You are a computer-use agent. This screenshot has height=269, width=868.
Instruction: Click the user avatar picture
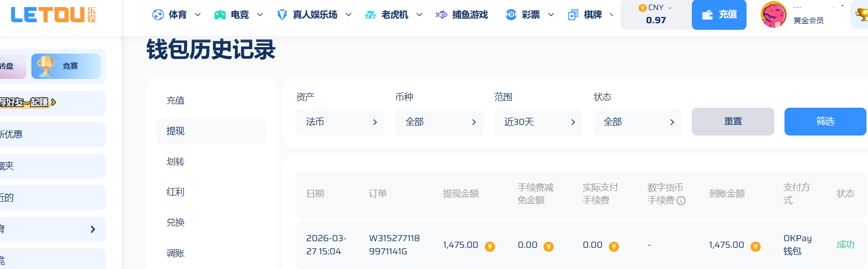pyautogui.click(x=773, y=15)
